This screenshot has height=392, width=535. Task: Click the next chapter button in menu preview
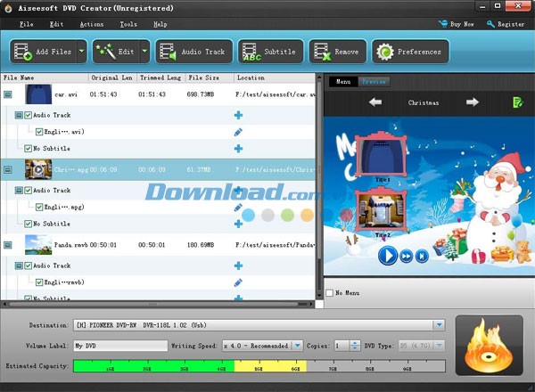point(422,256)
